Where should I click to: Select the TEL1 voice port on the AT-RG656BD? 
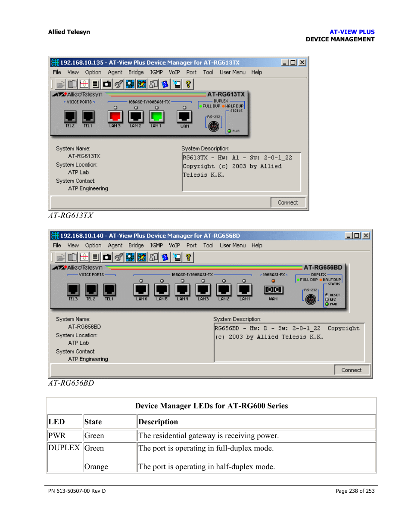click(109, 290)
